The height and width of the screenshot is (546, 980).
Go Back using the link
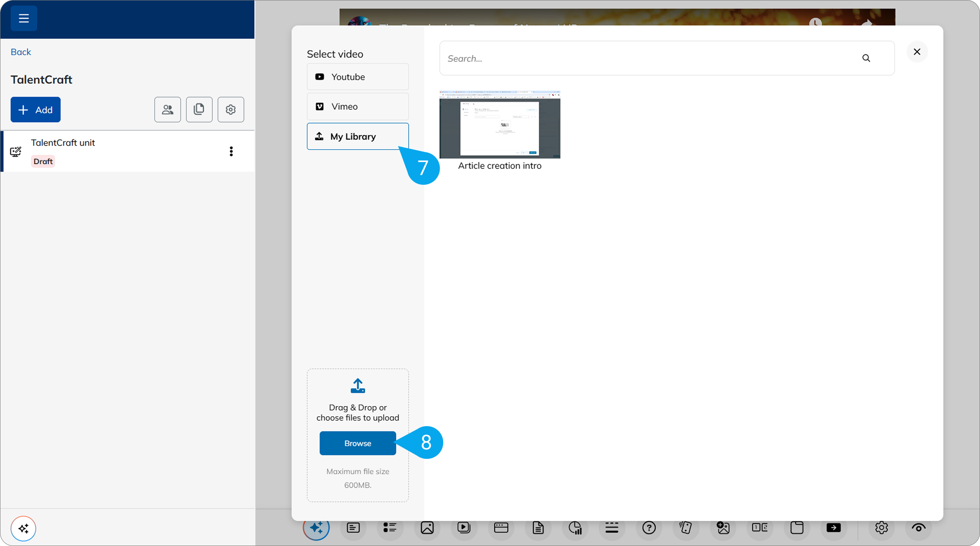(x=20, y=51)
